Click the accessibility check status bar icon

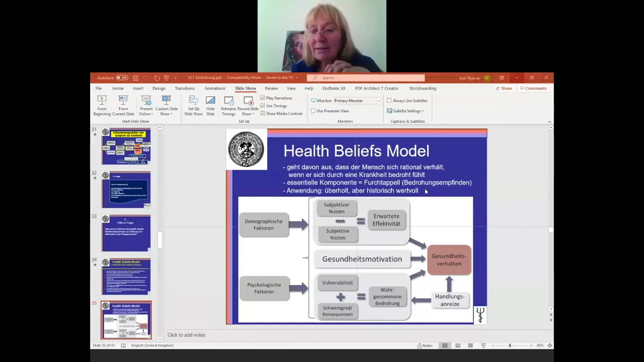(123, 345)
